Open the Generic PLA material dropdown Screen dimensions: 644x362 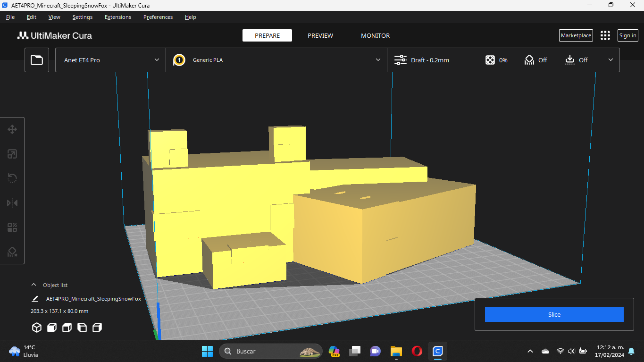click(x=277, y=60)
